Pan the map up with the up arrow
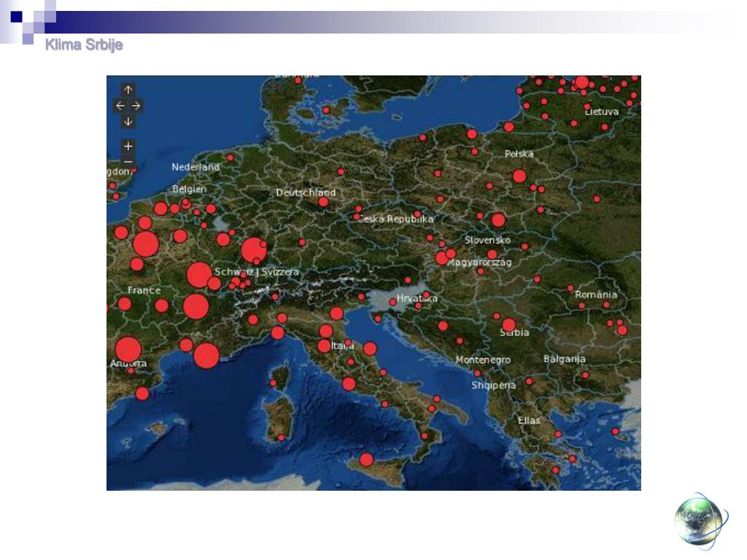This screenshot has width=747, height=560. [x=128, y=90]
